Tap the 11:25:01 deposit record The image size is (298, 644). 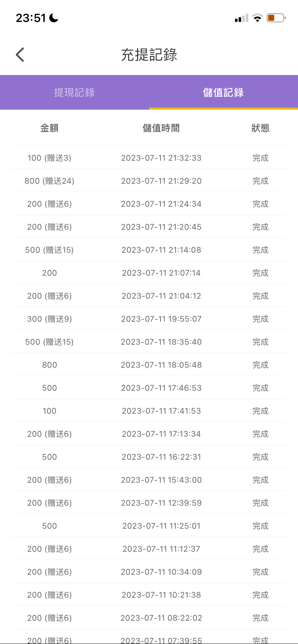point(161,526)
